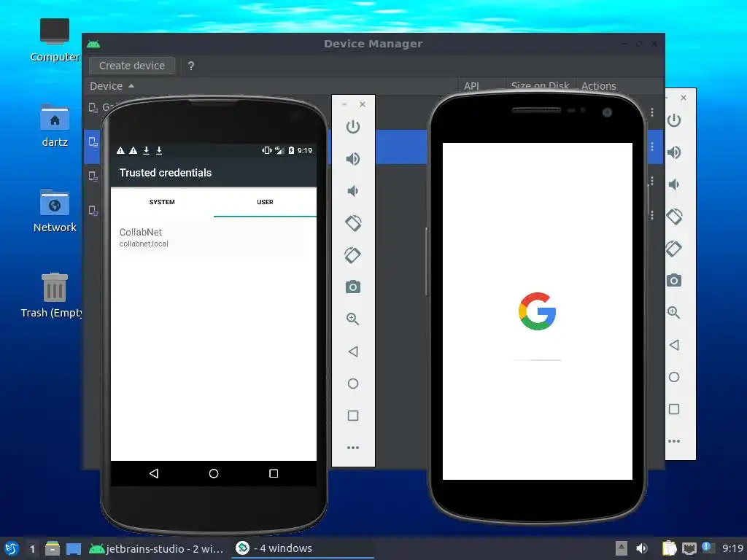This screenshot has width=747, height=560.
Task: Click volume down on left emulator toolbar
Action: pos(352,191)
